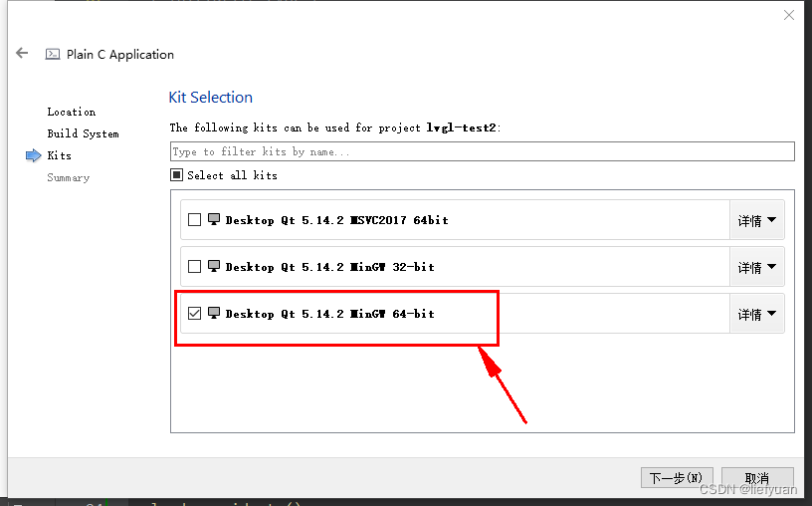Click the monitor icon of MinGW 32-bit kit
812x506 pixels.
[x=214, y=266]
